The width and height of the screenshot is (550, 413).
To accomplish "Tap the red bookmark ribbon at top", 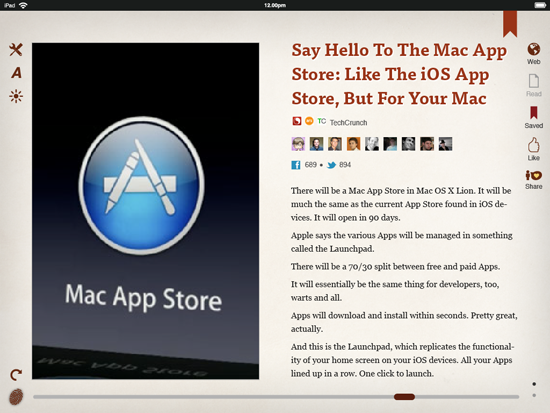I will point(510,24).
